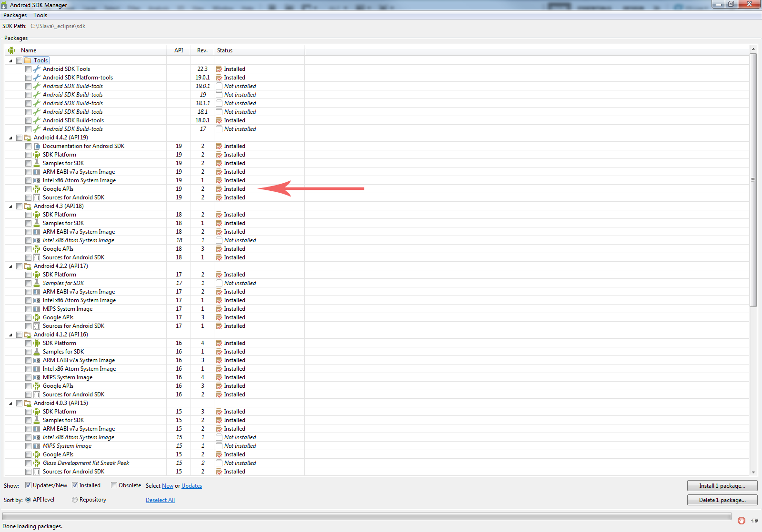Click the scrollbar up arrow
The width and height of the screenshot is (762, 532).
pyautogui.click(x=753, y=49)
